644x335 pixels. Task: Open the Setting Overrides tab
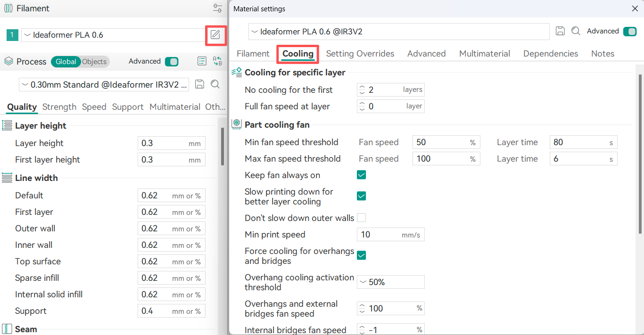(x=360, y=54)
